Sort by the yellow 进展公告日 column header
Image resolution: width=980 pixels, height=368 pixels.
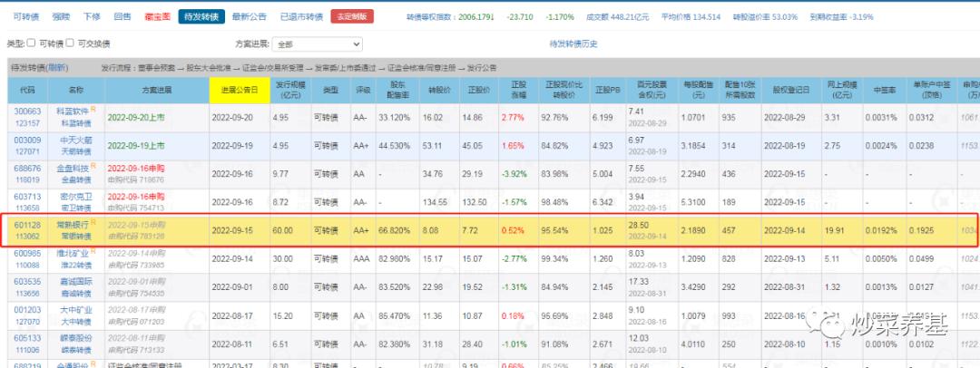click(239, 91)
